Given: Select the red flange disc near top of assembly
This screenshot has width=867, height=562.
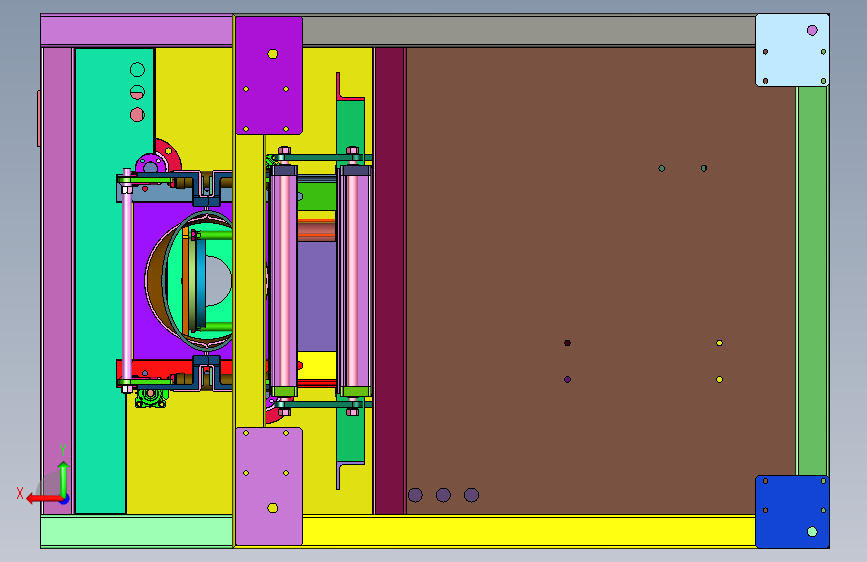Looking at the screenshot, I should 170,155.
